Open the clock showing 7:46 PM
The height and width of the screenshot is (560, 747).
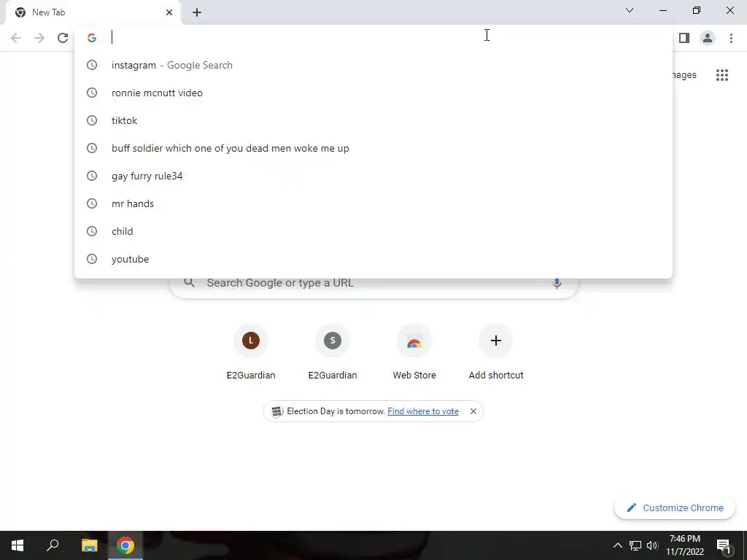coord(684,545)
